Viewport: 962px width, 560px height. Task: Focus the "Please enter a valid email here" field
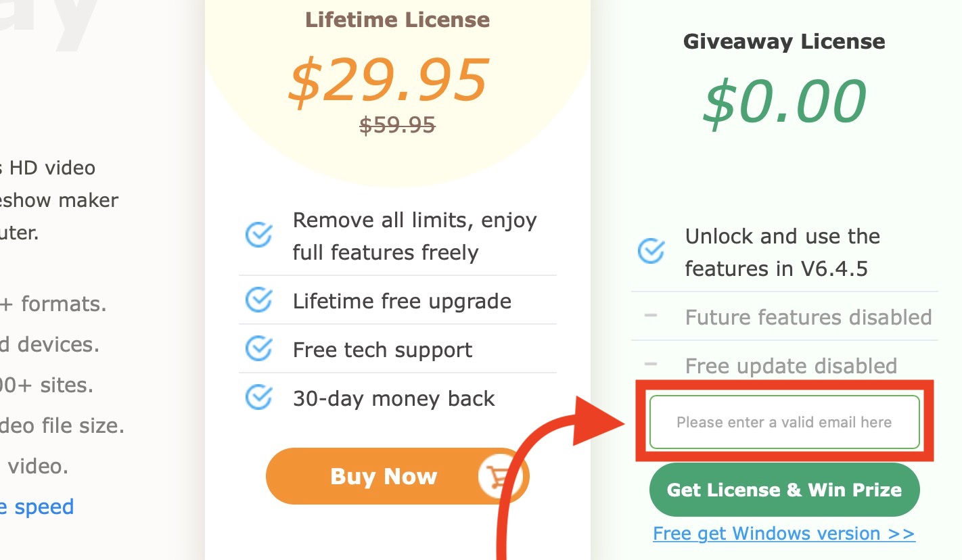tap(784, 423)
